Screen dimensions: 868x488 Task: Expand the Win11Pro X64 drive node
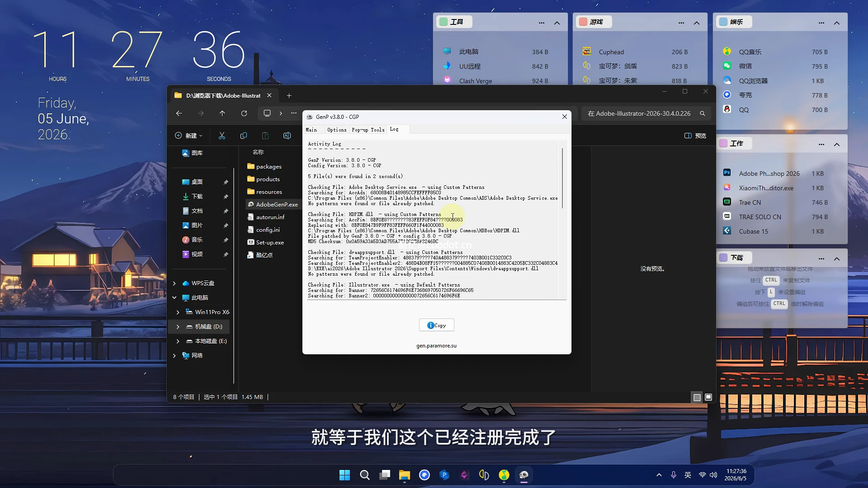coord(178,312)
